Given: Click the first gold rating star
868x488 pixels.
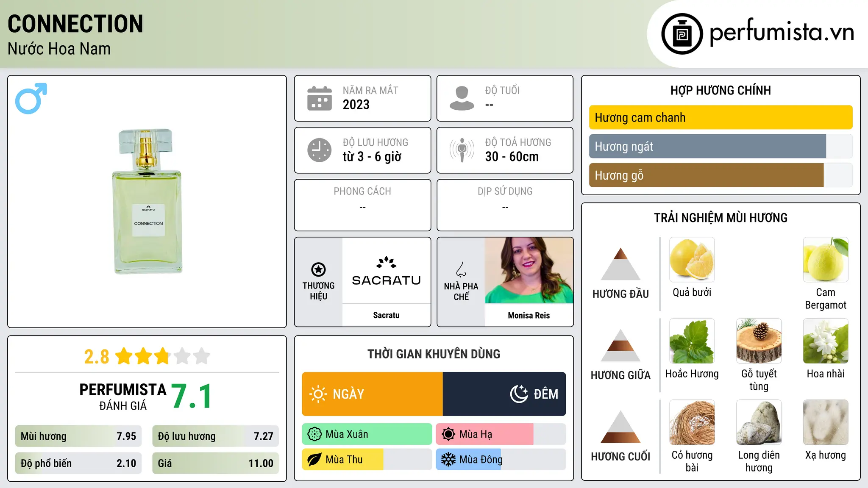Looking at the screenshot, I should 124,356.
